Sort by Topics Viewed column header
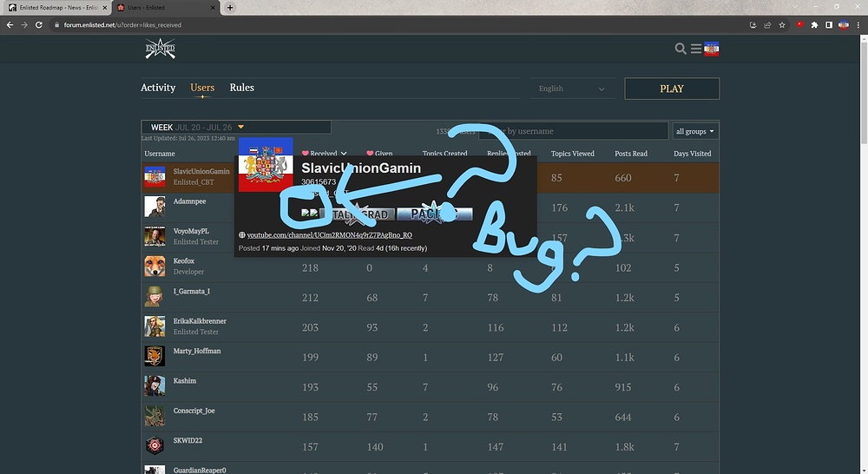Screen dimensions: 868x474 [572, 154]
